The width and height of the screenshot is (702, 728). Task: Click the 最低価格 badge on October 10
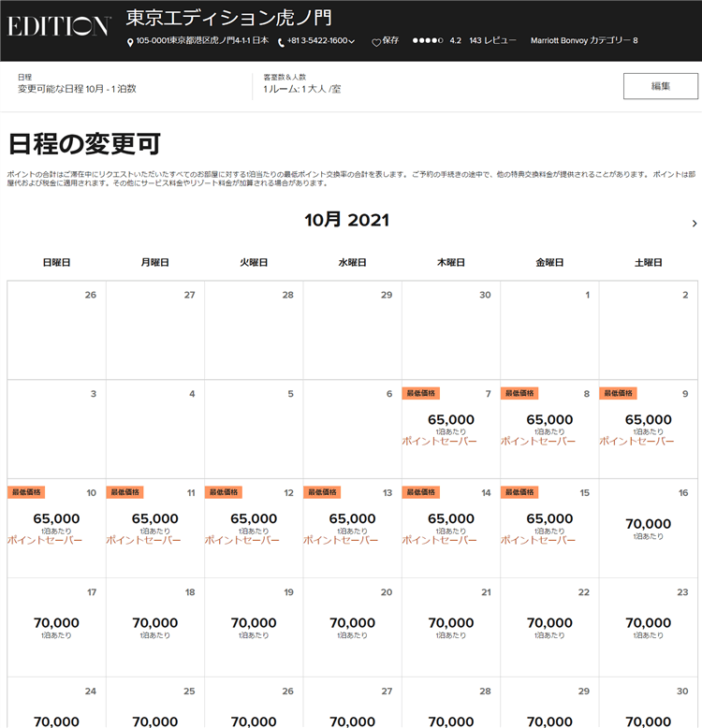tap(26, 492)
